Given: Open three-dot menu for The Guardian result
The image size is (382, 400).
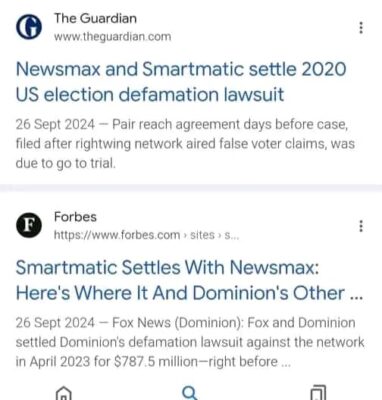Looking at the screenshot, I should 361,28.
